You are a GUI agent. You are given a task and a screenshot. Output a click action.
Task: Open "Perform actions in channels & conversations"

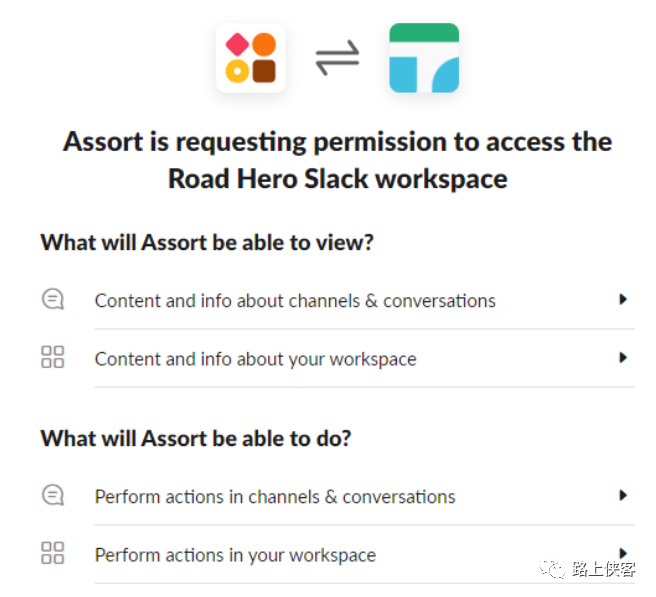point(275,496)
